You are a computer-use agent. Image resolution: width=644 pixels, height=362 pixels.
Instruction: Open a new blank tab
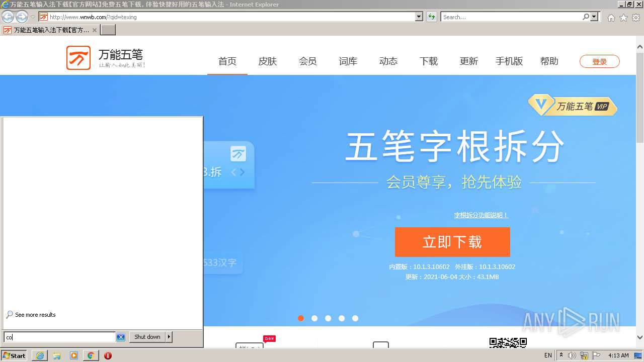tap(108, 30)
